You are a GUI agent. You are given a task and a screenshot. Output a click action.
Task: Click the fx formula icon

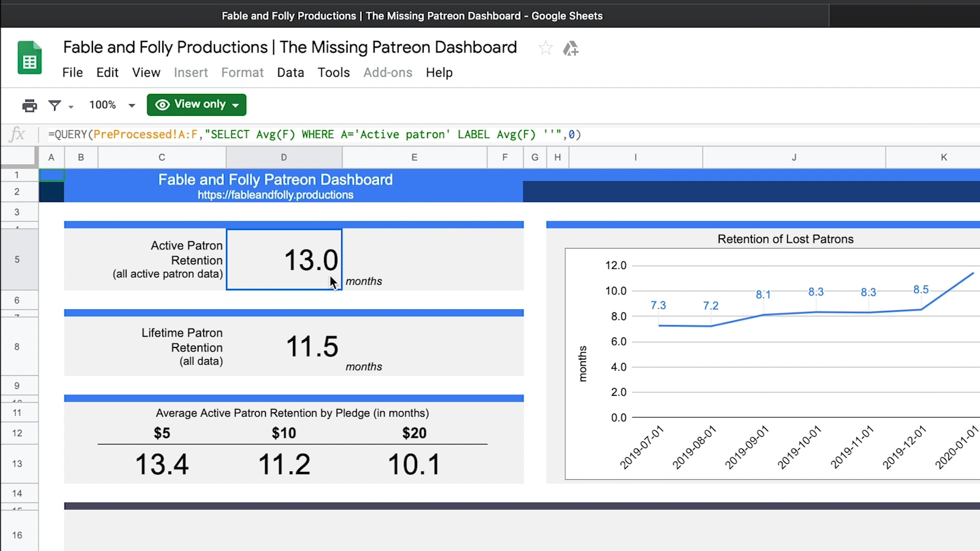17,134
